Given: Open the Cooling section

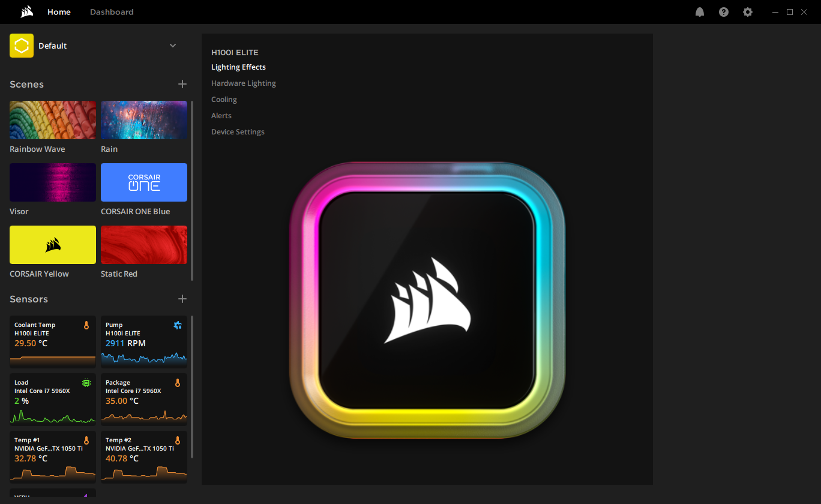Looking at the screenshot, I should click(x=224, y=100).
